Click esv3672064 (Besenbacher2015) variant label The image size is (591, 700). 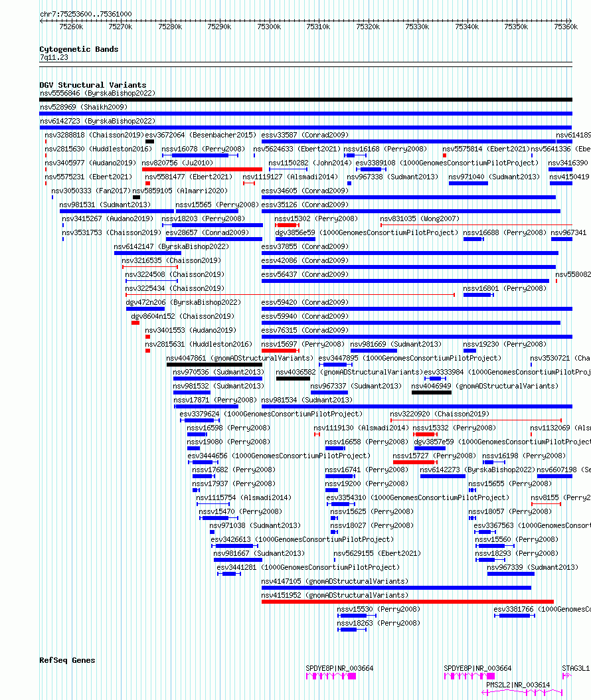(201, 135)
